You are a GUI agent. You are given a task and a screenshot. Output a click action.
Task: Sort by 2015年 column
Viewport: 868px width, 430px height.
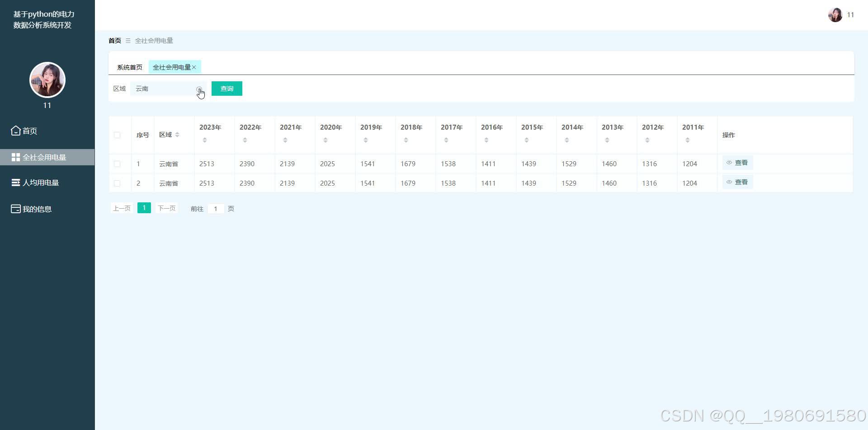click(527, 140)
